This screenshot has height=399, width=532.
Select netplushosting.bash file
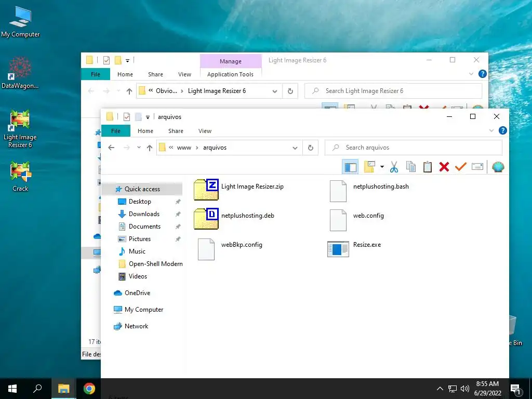coord(369,191)
